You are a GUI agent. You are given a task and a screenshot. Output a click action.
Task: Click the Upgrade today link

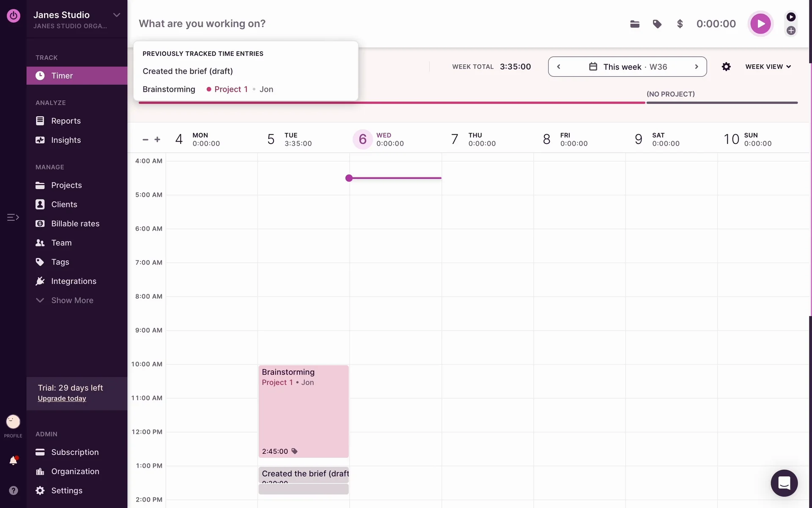pyautogui.click(x=62, y=398)
